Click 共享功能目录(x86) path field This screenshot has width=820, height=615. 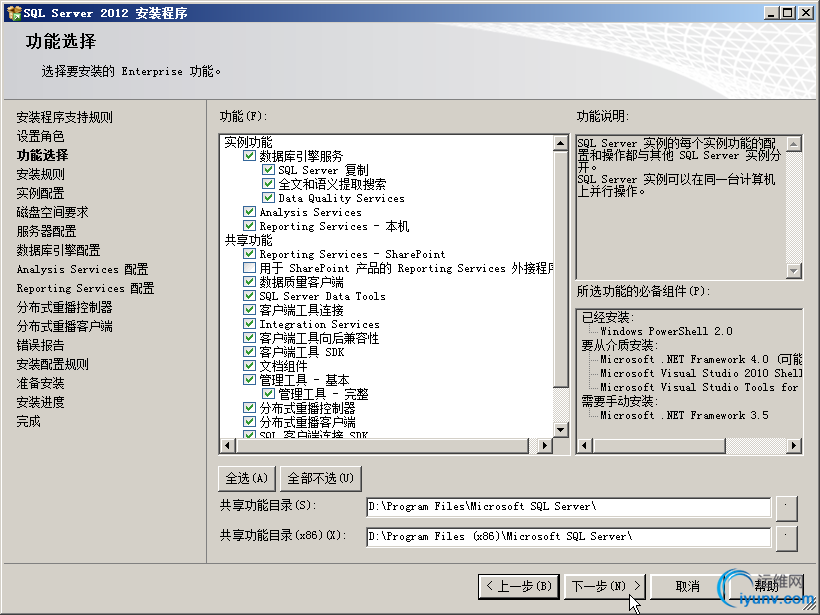pos(568,537)
